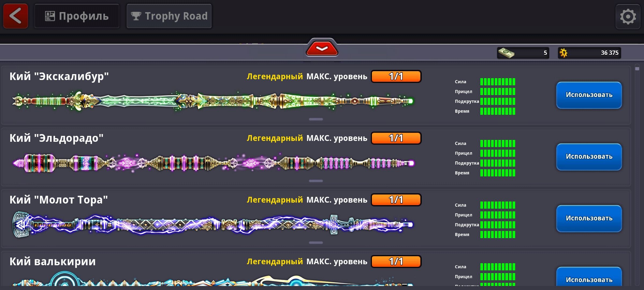The image size is (644, 290).
Task: Tap the cash bills icon
Action: 506,53
